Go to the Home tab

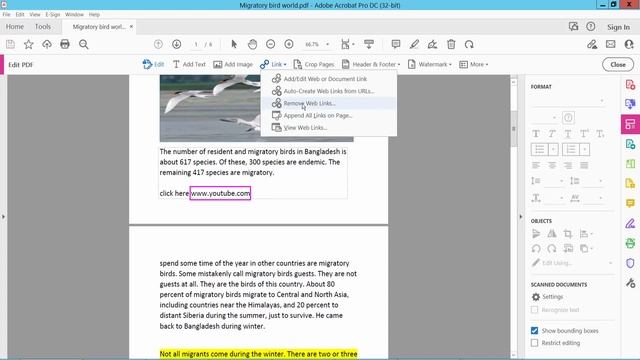15,27
